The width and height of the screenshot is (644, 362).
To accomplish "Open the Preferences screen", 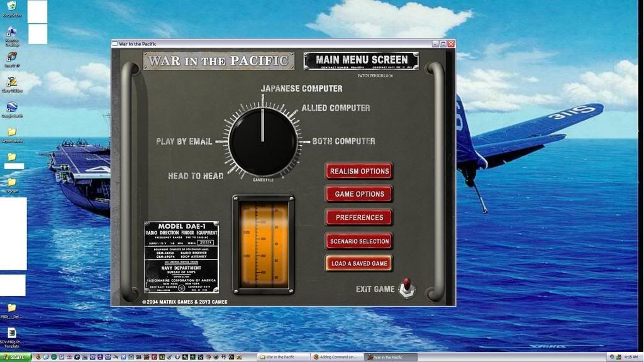I will (359, 217).
